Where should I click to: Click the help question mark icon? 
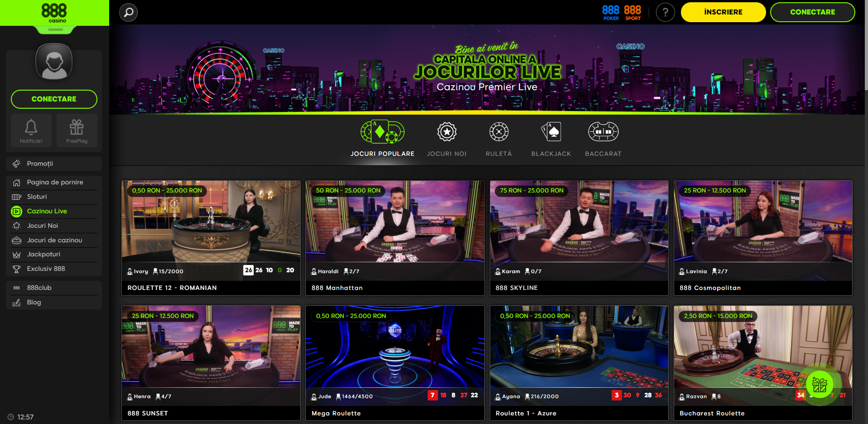point(665,12)
